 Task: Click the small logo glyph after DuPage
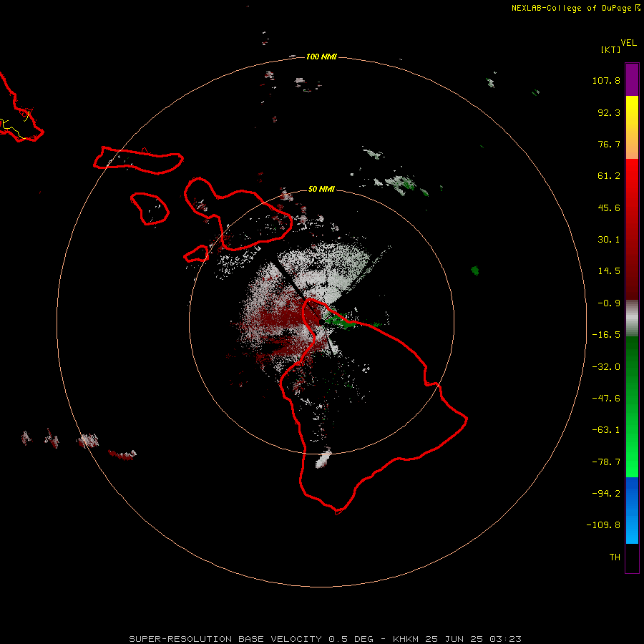coord(638,8)
